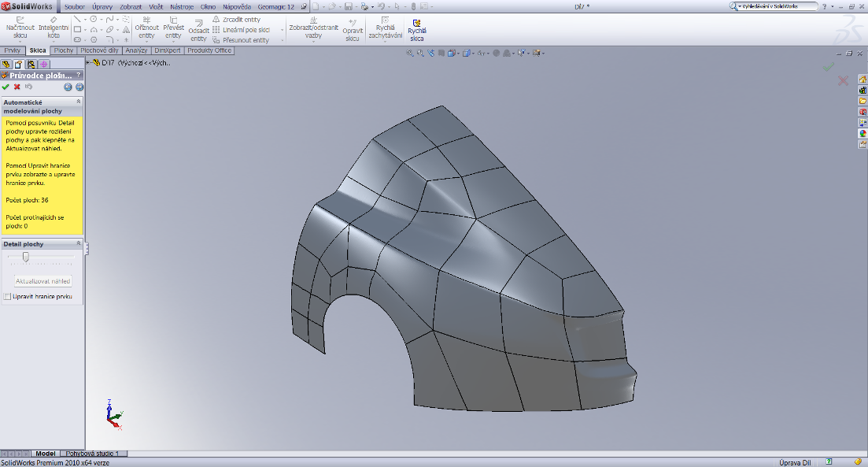Collapse the Detail plochy section

(x=78, y=244)
